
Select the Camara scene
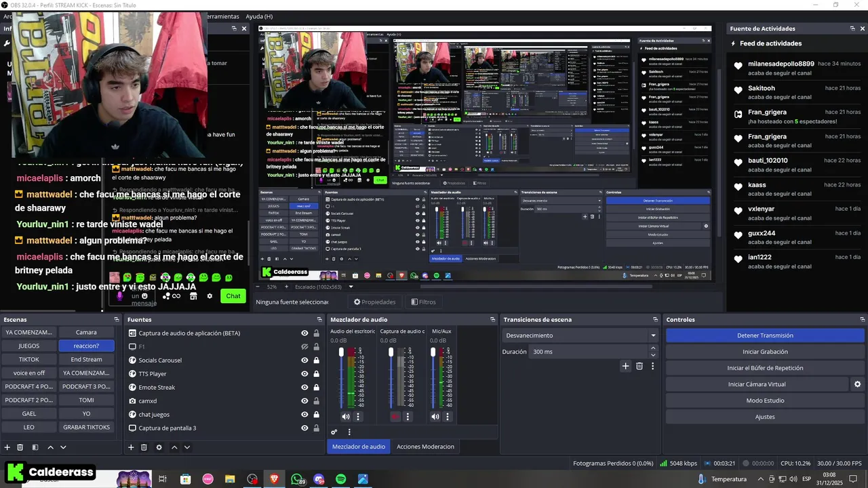86,332
